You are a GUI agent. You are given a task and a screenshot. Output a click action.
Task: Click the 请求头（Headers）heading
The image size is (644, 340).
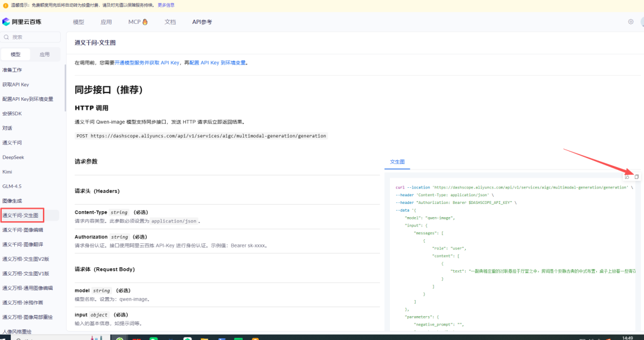97,191
